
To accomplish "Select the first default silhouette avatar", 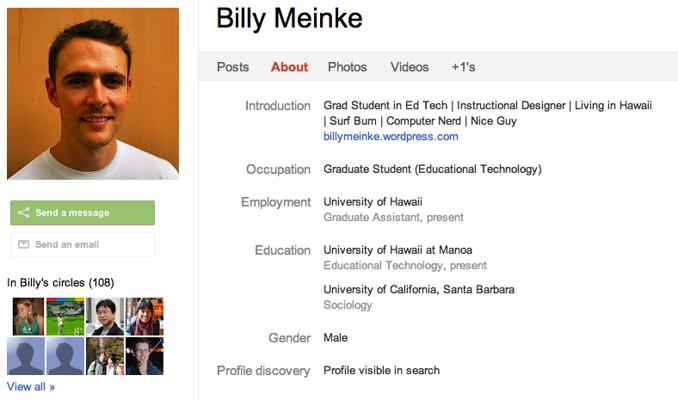I will tap(26, 356).
